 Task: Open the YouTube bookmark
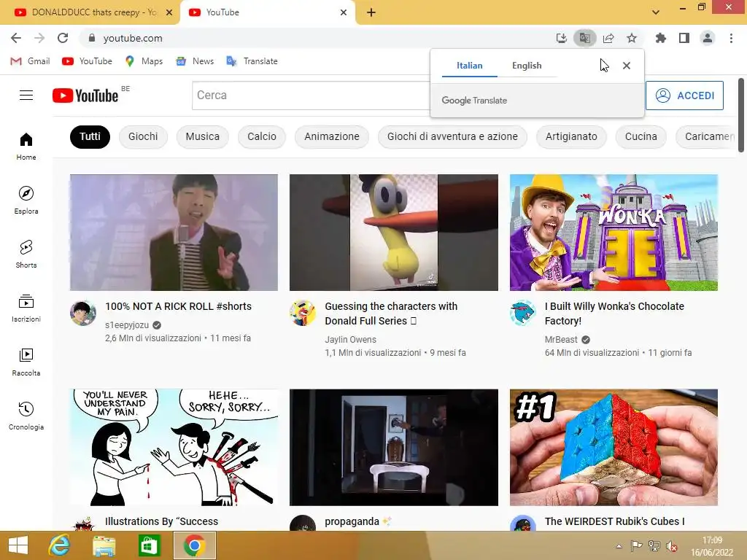pyautogui.click(x=88, y=61)
